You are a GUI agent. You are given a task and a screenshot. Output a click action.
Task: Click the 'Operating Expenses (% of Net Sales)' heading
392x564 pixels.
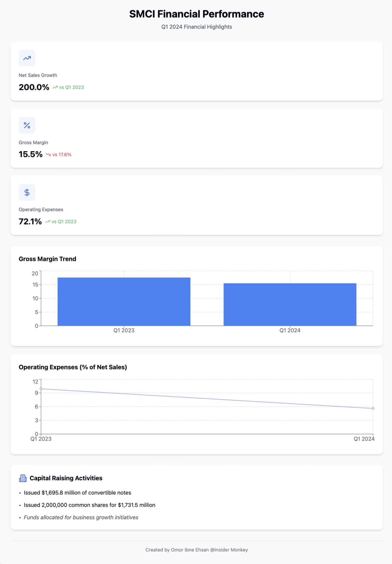(73, 367)
